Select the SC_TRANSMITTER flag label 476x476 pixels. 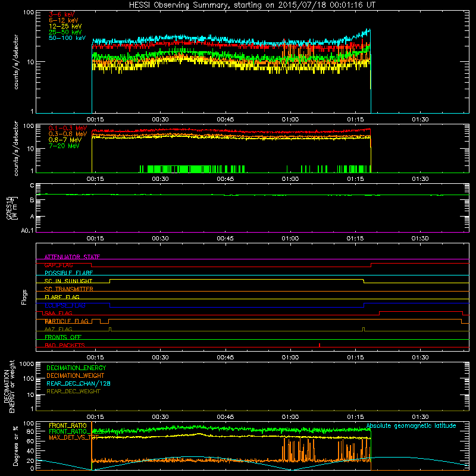tap(69, 289)
